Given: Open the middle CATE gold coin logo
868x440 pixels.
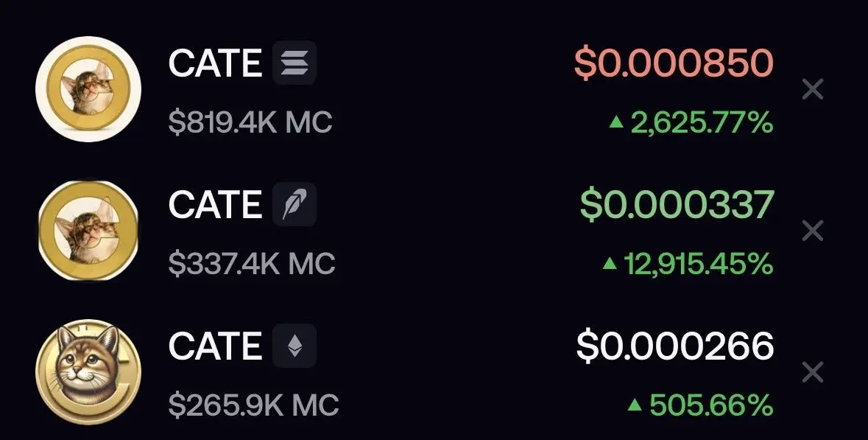Looking at the screenshot, I should (x=88, y=231).
